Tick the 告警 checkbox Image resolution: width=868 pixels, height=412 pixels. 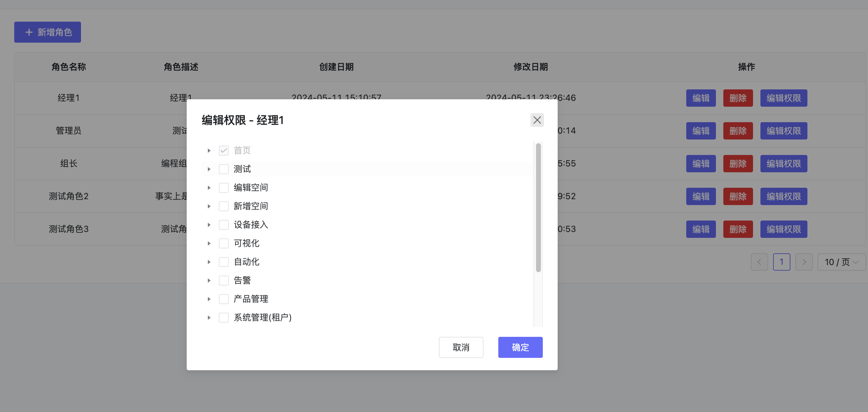[x=223, y=280]
